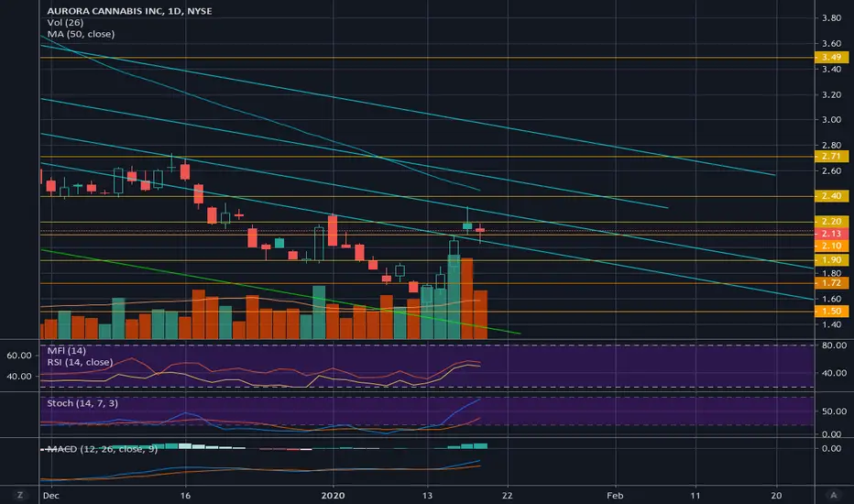Click the 2.40 horizontal line price tag
Screen dimensions: 854x504
831,195
